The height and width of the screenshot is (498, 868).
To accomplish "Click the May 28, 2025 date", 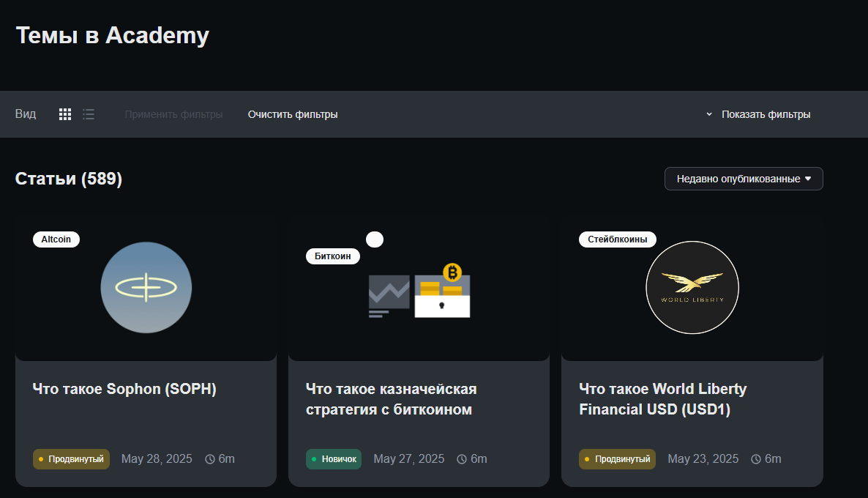I will (x=157, y=458).
